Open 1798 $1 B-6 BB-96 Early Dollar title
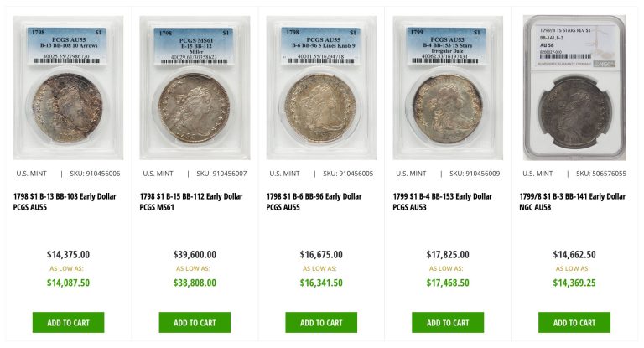Screen dimensions: 644x348 pyautogui.click(x=314, y=202)
